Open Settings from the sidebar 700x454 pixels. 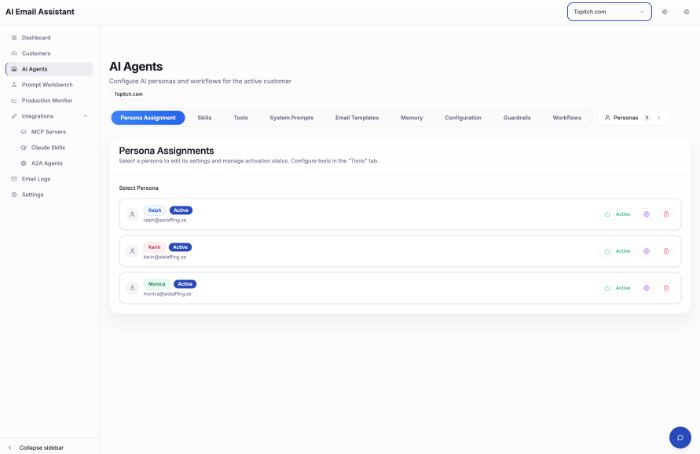(x=49, y=195)
